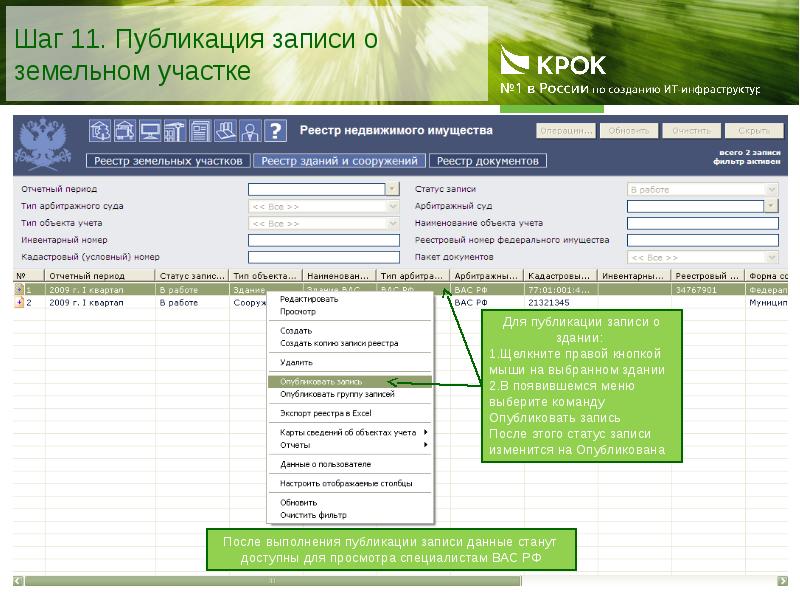Click the computer monitor toolbar icon
This screenshot has width=800, height=600.
tap(150, 131)
